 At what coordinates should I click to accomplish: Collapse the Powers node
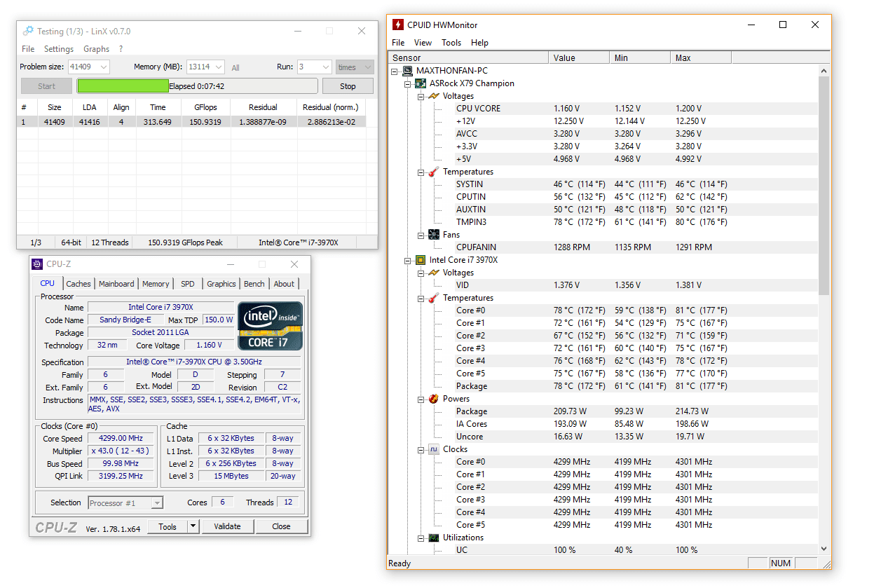click(x=421, y=399)
